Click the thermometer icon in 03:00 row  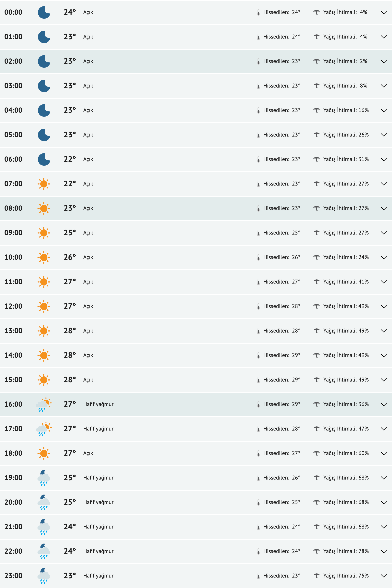(258, 86)
